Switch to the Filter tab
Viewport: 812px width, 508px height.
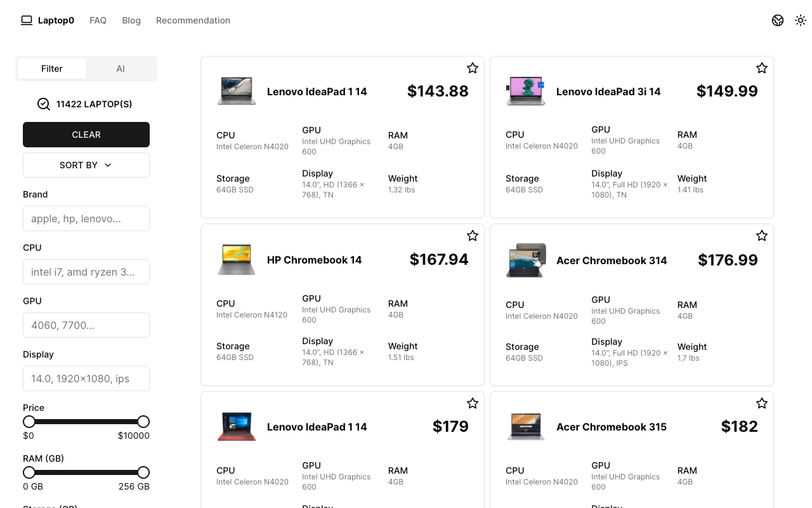[52, 69]
